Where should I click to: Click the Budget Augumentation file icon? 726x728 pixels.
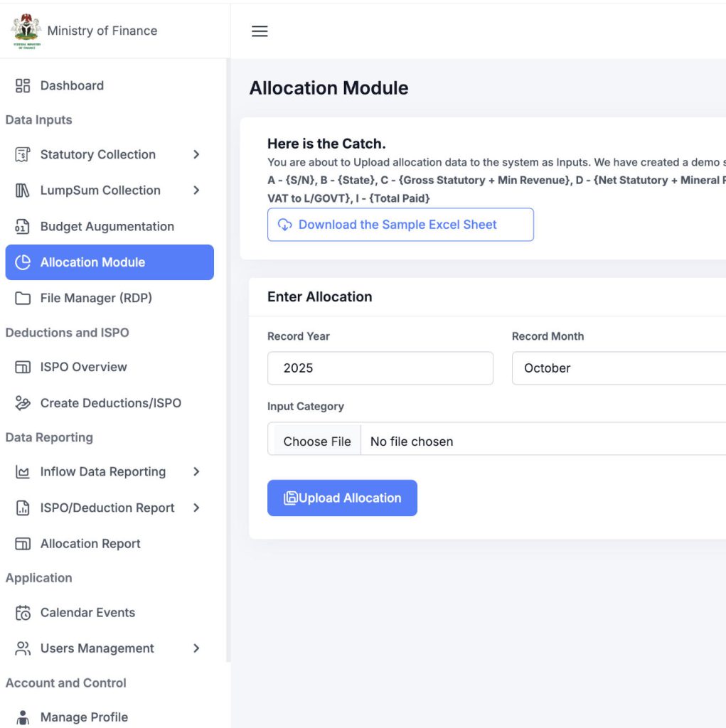coord(23,227)
